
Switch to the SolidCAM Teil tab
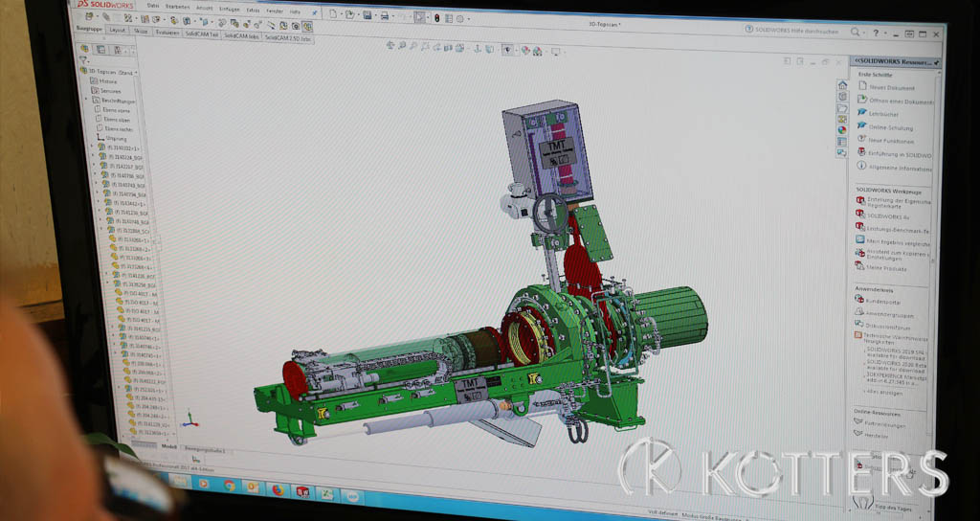coord(201,34)
